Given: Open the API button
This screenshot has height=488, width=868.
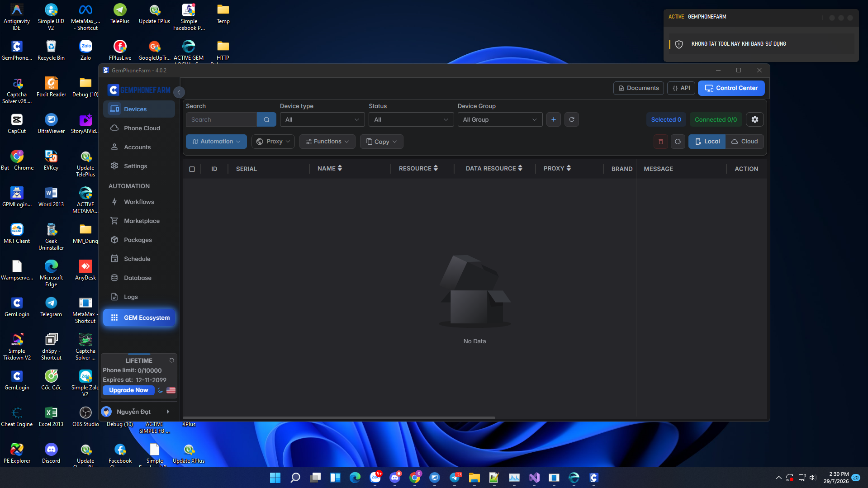Looking at the screenshot, I should click(x=681, y=88).
